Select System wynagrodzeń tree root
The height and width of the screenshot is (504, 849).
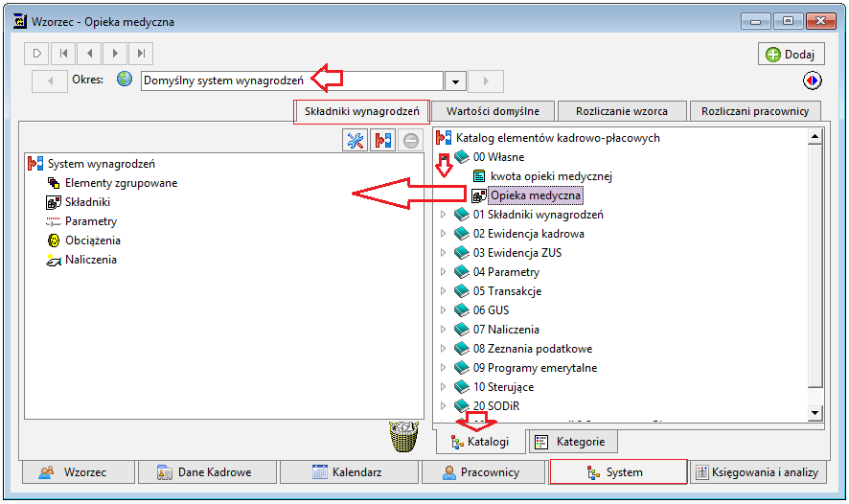[x=102, y=164]
